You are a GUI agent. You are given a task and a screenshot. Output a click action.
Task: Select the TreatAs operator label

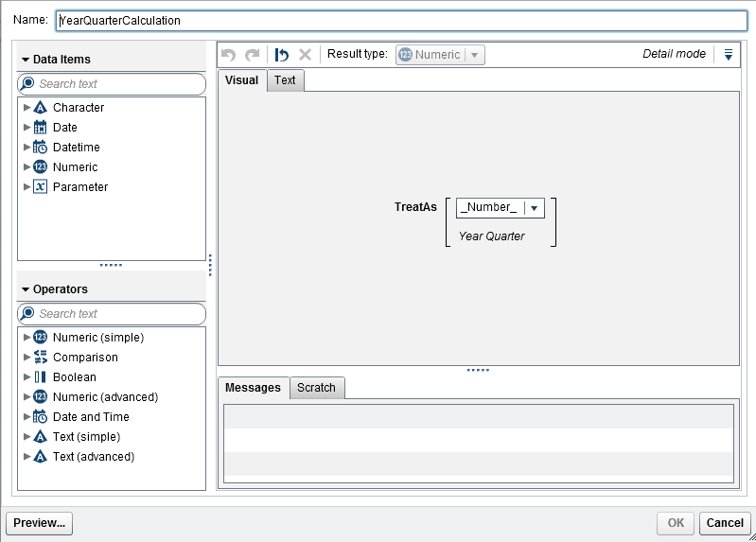click(415, 207)
